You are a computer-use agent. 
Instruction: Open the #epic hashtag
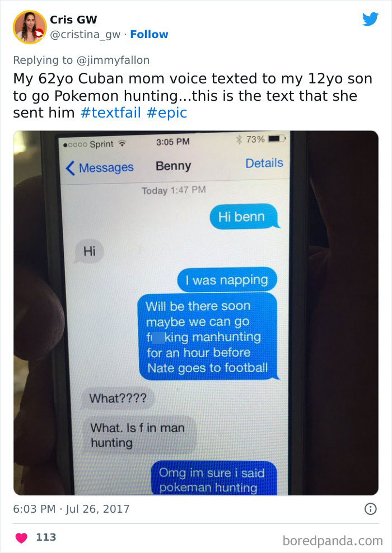click(166, 113)
